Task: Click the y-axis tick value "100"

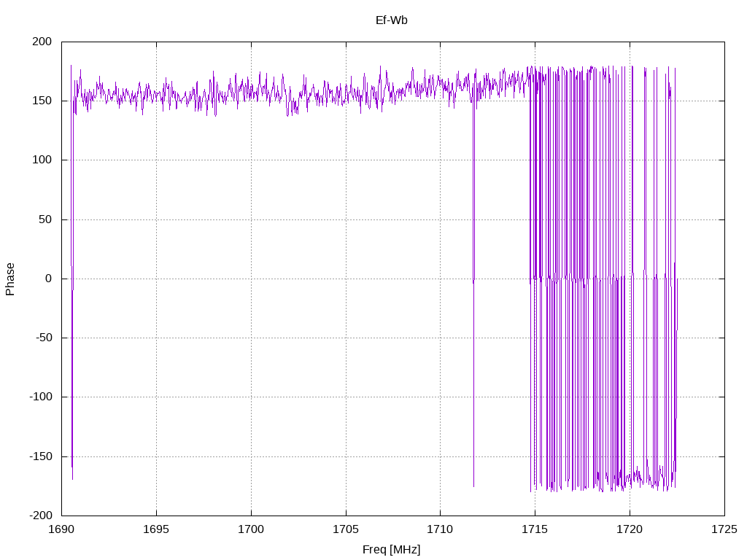Action: [x=42, y=160]
